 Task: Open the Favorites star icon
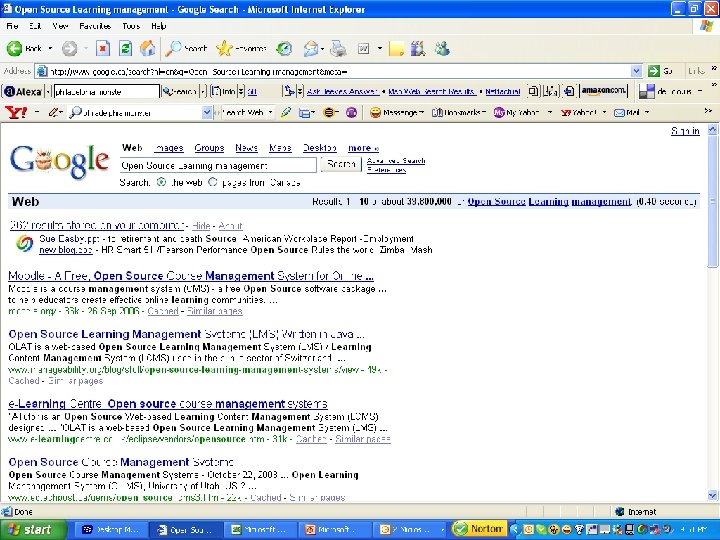(224, 48)
